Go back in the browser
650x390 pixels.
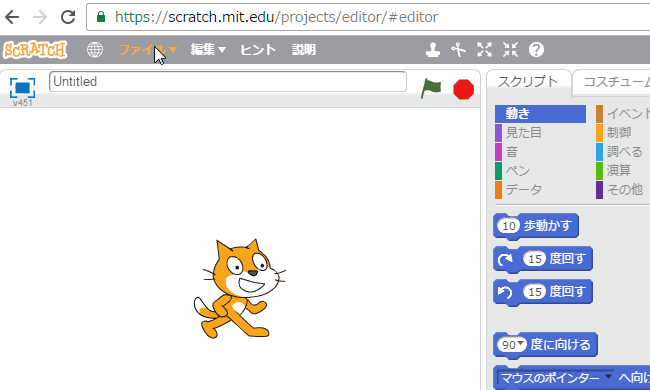[x=12, y=17]
